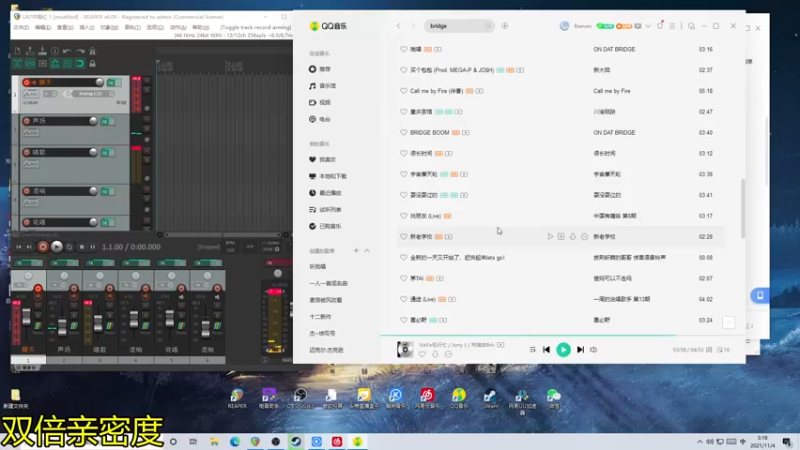Image resolution: width=800 pixels, height=450 pixels.
Task: Open the QQ Music main menu icon
Action: 672,26
